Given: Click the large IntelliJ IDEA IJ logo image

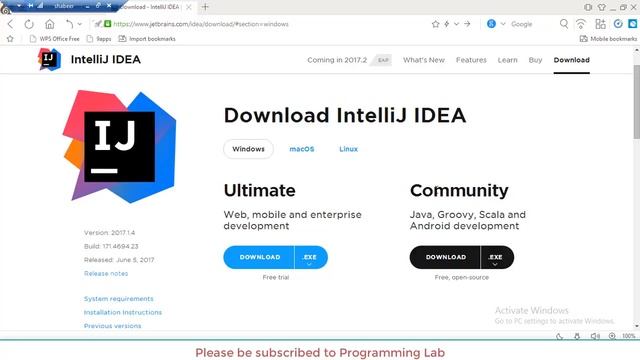Looking at the screenshot, I should [120, 147].
